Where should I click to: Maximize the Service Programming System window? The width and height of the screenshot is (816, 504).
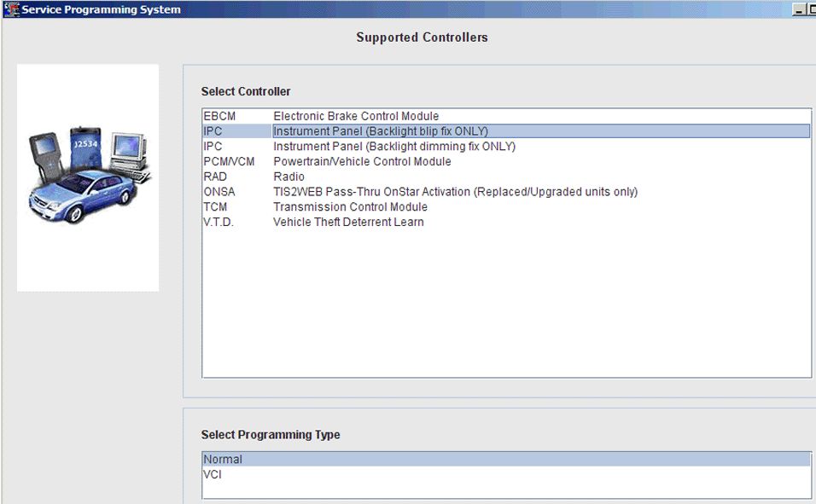click(x=811, y=9)
